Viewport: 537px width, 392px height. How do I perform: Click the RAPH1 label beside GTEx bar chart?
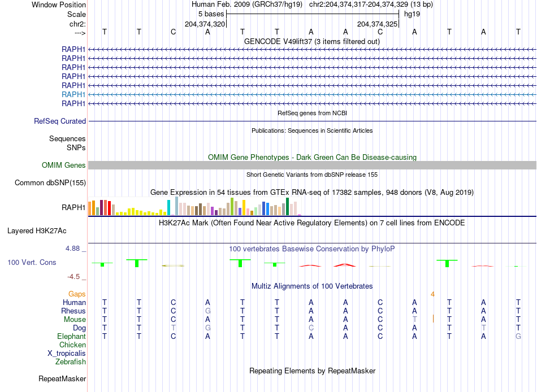click(73, 207)
